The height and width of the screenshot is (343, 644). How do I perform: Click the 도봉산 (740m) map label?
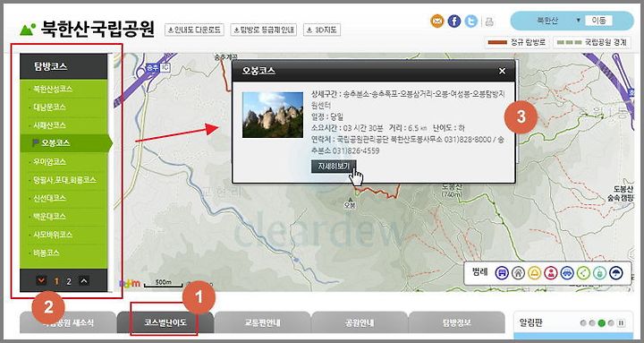pyautogui.click(x=452, y=191)
